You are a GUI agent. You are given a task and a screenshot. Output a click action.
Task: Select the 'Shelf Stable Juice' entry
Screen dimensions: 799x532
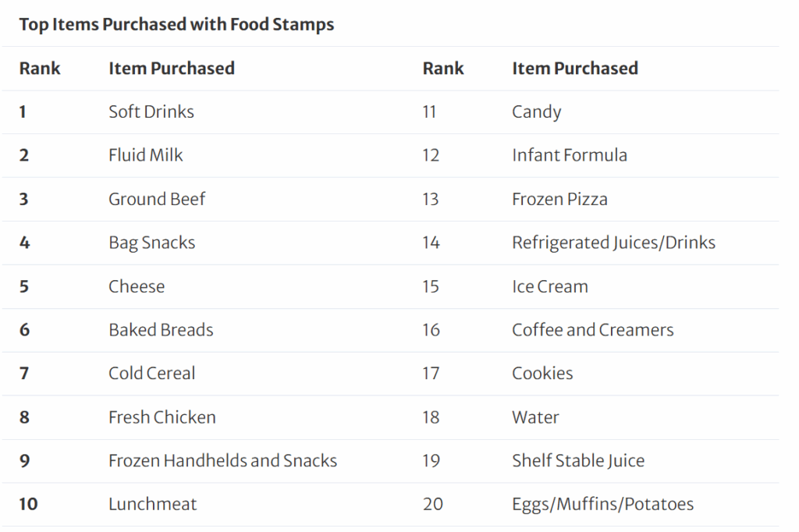(578, 460)
